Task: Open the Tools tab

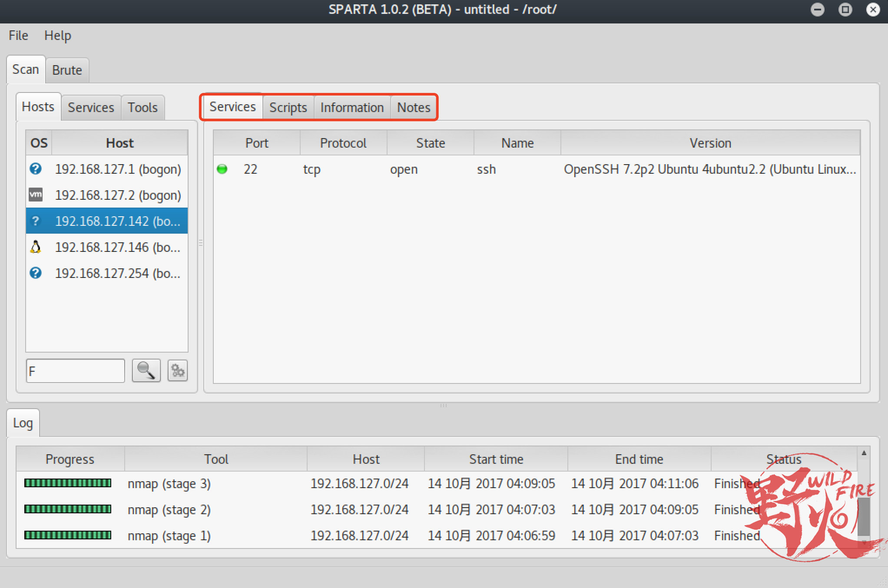Action: (x=142, y=107)
